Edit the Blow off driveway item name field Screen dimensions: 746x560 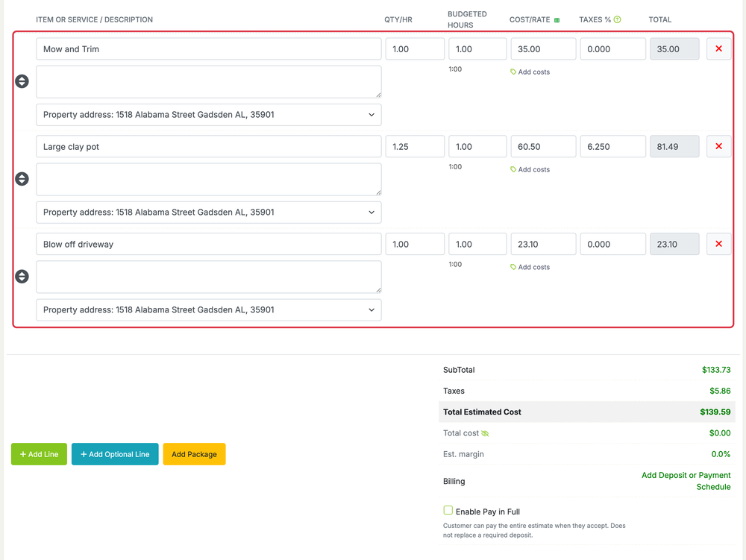pyautogui.click(x=208, y=244)
